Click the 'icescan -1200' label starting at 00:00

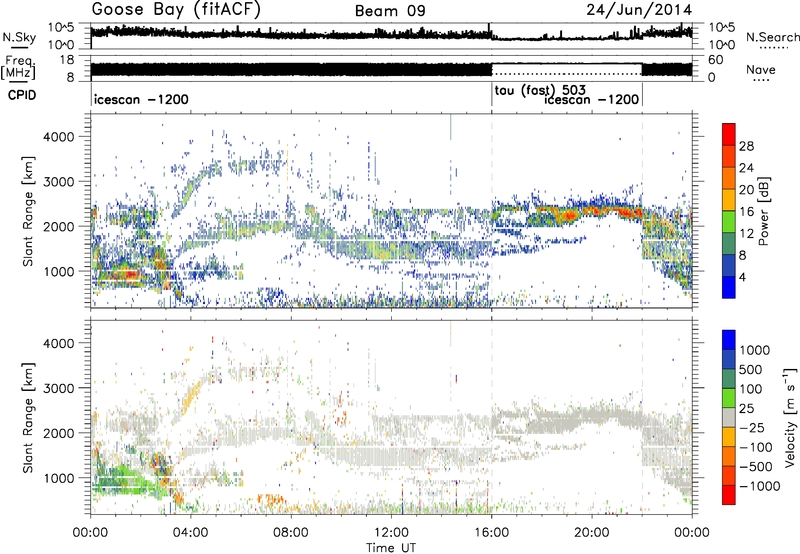pyautogui.click(x=141, y=99)
